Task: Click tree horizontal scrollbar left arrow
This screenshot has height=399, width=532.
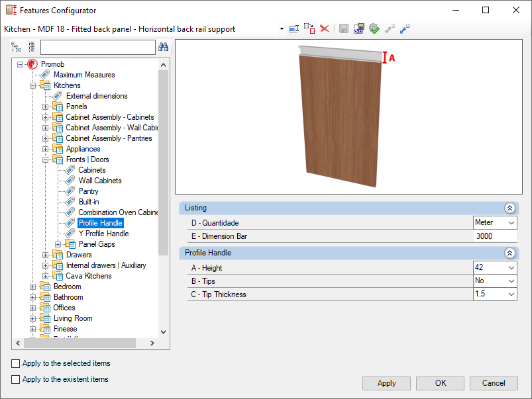Action: coord(18,343)
